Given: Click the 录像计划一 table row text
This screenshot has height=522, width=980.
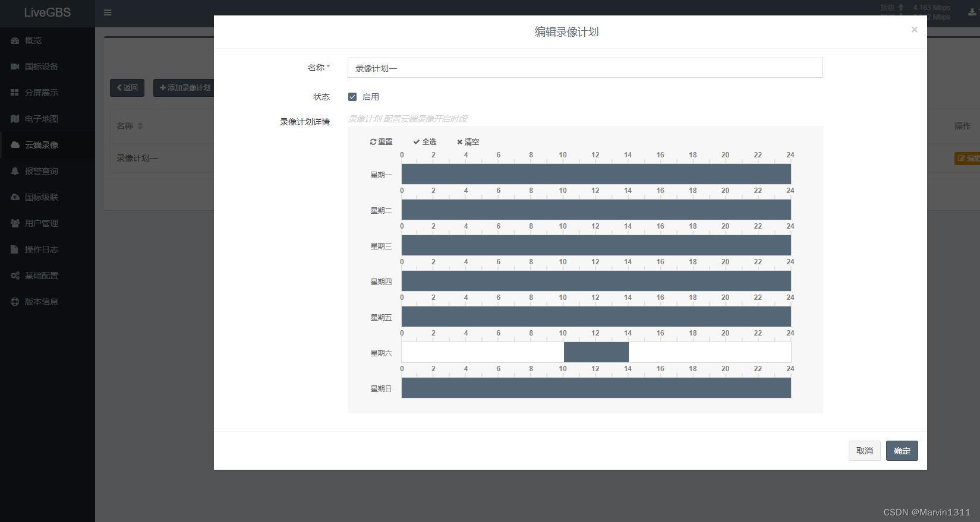Looking at the screenshot, I should point(137,158).
